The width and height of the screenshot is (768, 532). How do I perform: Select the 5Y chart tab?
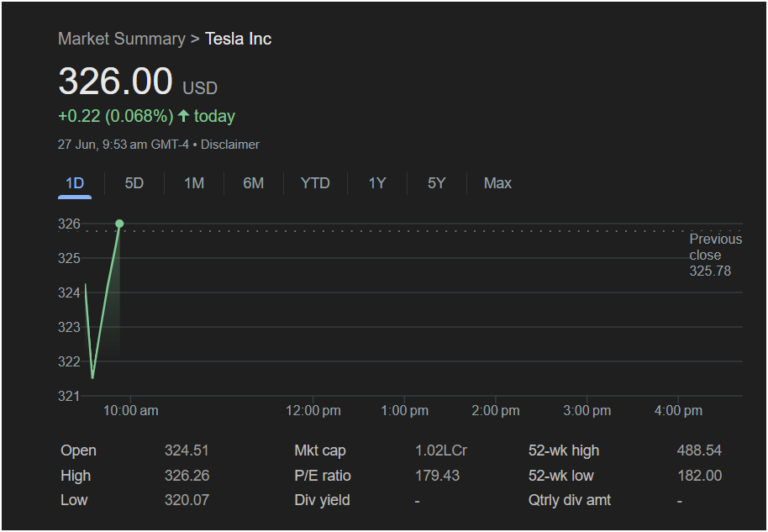click(x=436, y=183)
